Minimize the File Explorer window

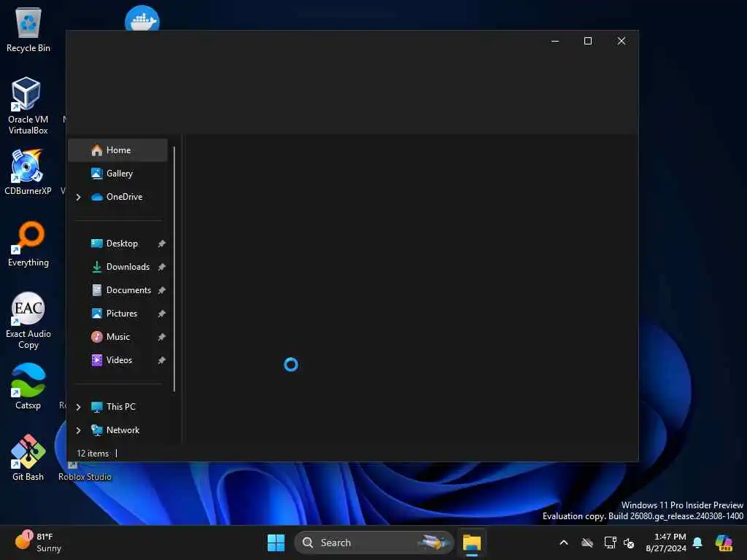click(x=555, y=41)
